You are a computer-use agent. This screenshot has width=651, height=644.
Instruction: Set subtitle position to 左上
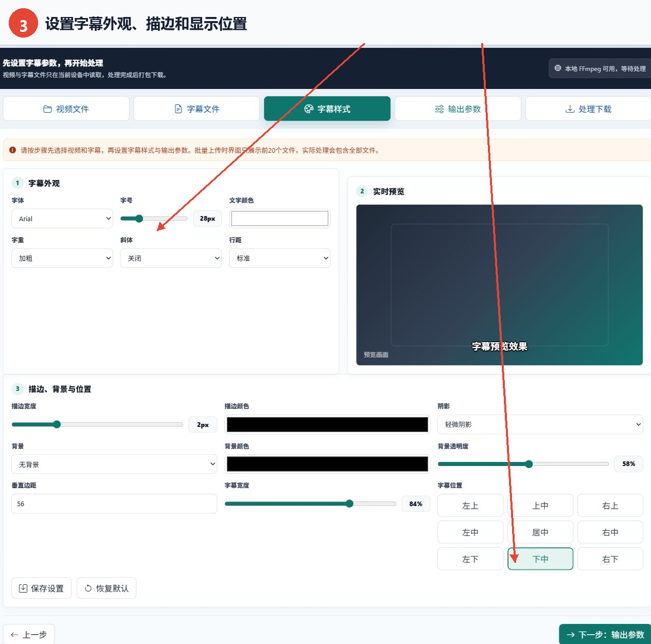pos(470,506)
